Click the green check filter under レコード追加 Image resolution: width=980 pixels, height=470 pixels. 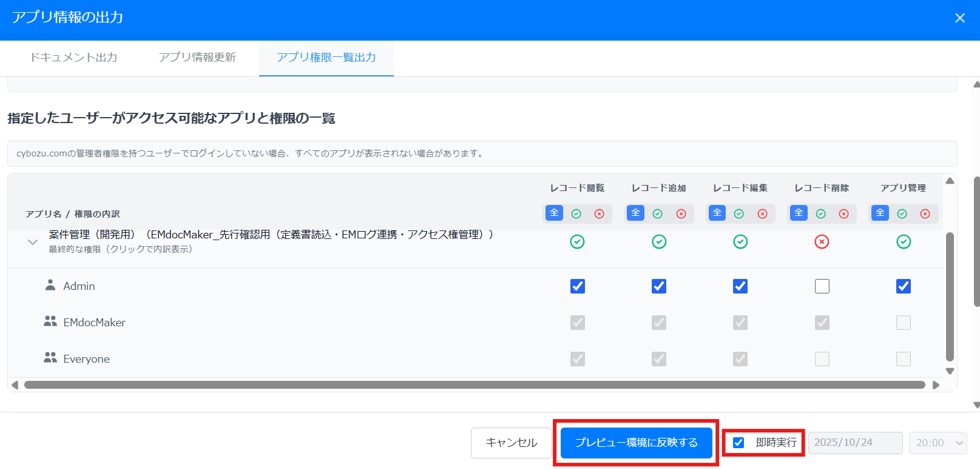pos(658,213)
